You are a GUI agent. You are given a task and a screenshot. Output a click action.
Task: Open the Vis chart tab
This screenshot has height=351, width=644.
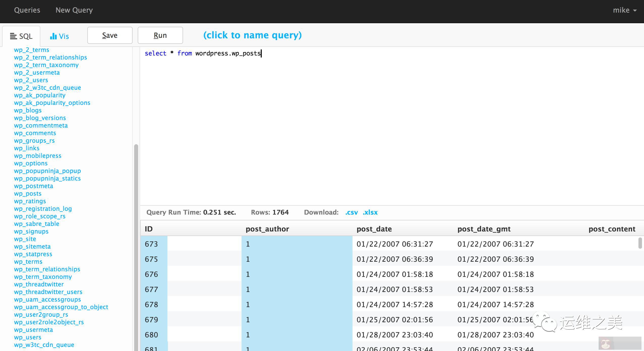click(60, 36)
